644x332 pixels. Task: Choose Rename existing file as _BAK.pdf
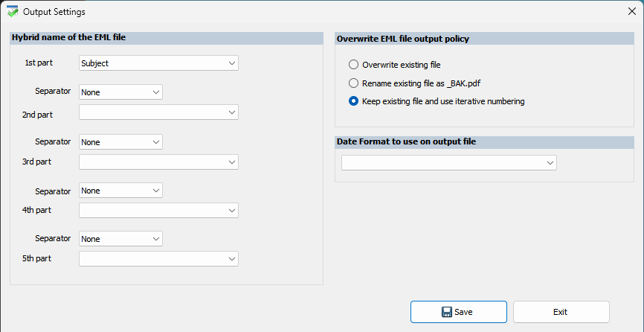click(354, 83)
